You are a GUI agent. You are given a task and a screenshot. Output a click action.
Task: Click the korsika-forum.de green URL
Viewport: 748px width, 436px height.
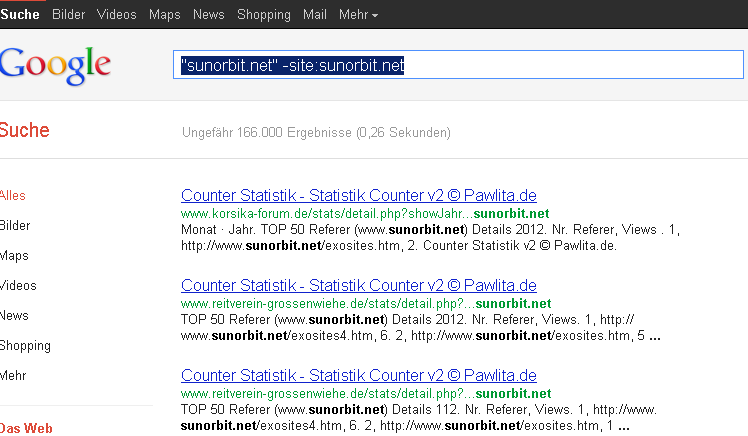click(365, 213)
